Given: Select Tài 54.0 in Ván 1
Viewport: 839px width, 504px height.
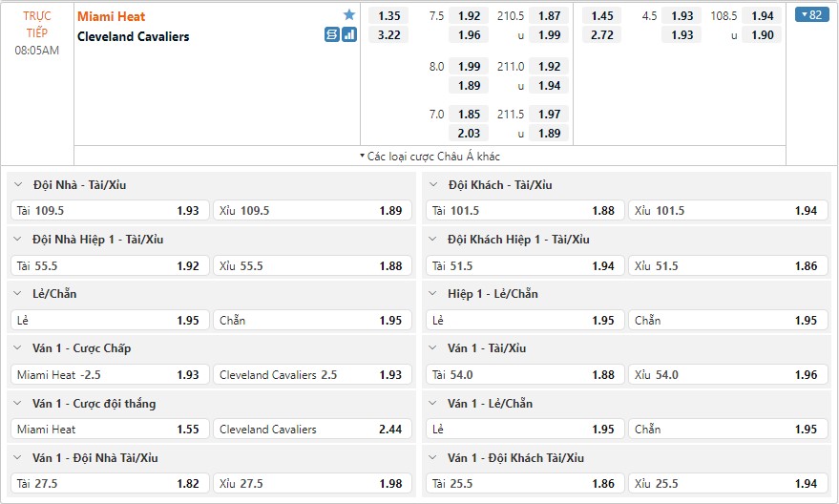Looking at the screenshot, I should (525, 375).
